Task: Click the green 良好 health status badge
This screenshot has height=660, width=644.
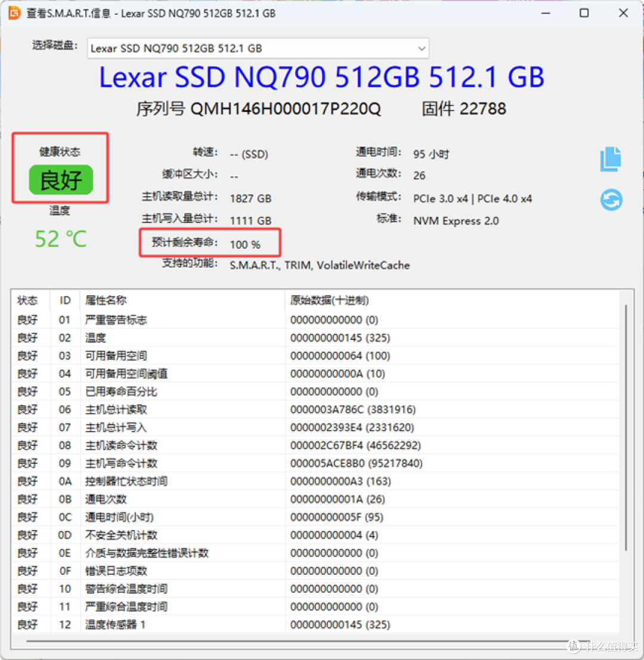Action: (x=61, y=179)
